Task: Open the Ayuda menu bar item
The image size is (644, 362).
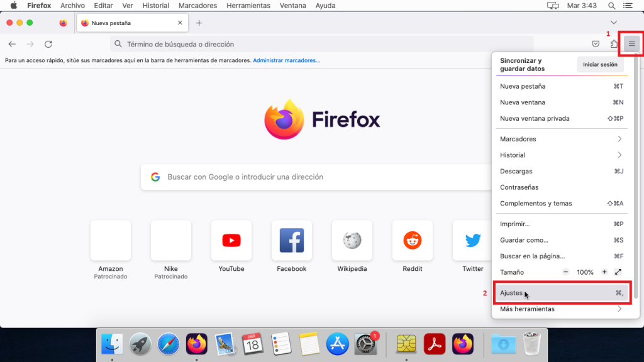Action: click(x=325, y=6)
